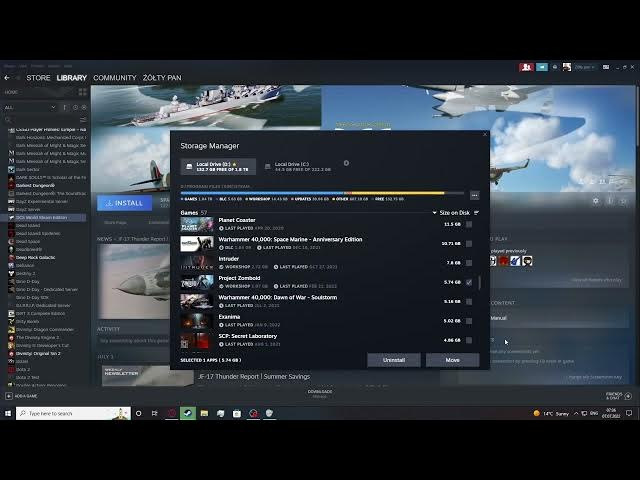Select DCS World Steam Edition in library
This screenshot has height=480, width=640.
point(43,218)
